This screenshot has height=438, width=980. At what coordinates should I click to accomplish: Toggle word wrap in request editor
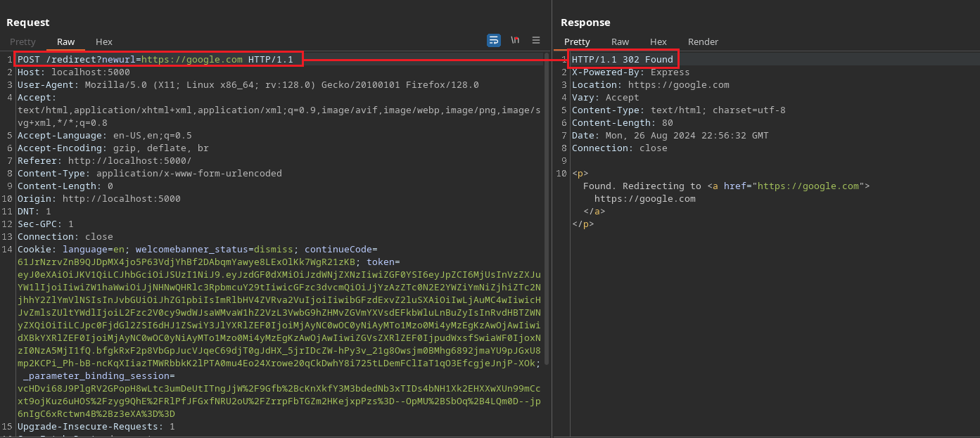[x=494, y=41]
